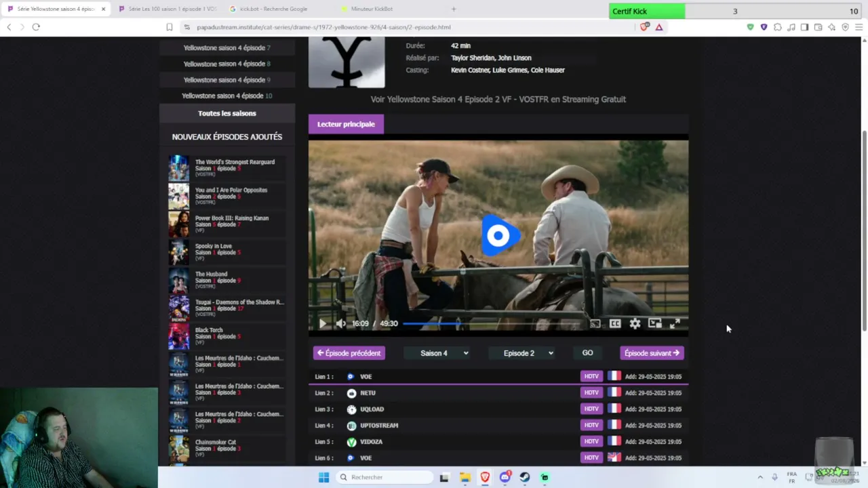Go to the next episode
The width and height of the screenshot is (868, 488).
point(652,353)
